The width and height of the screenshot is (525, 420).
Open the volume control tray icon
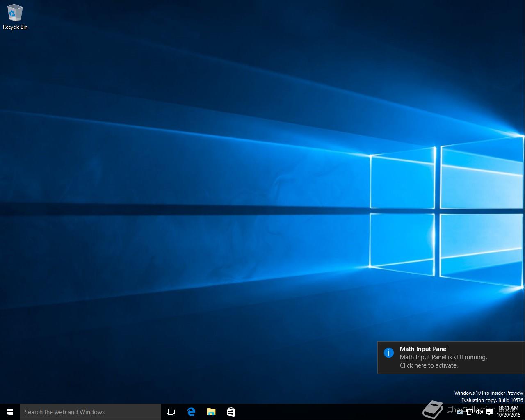(479, 412)
